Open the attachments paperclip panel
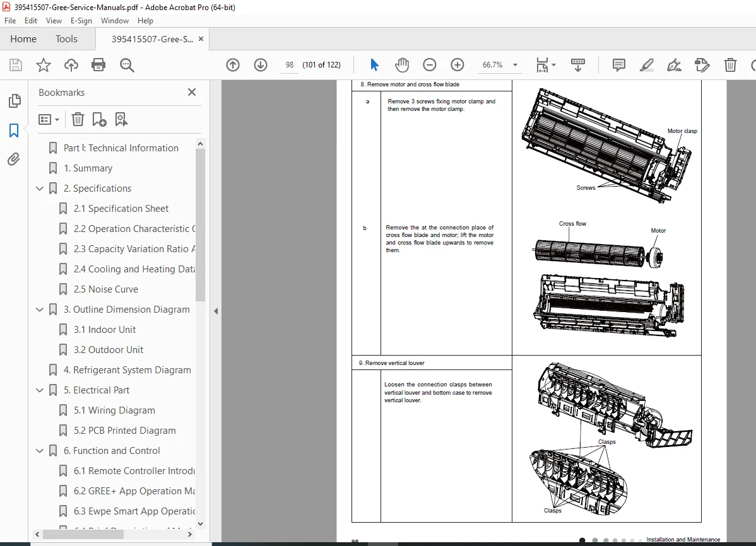Image resolution: width=756 pixels, height=546 pixels. coord(13,159)
